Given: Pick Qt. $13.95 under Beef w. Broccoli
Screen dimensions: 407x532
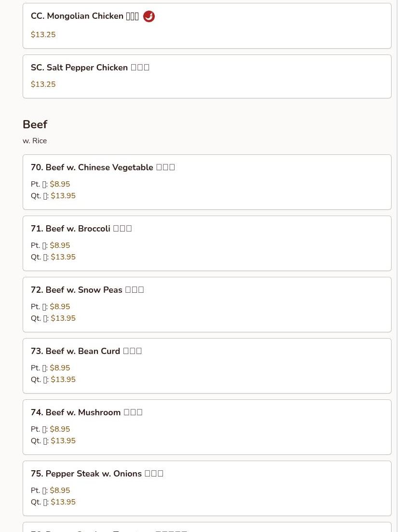Looking at the screenshot, I should 53,257.
